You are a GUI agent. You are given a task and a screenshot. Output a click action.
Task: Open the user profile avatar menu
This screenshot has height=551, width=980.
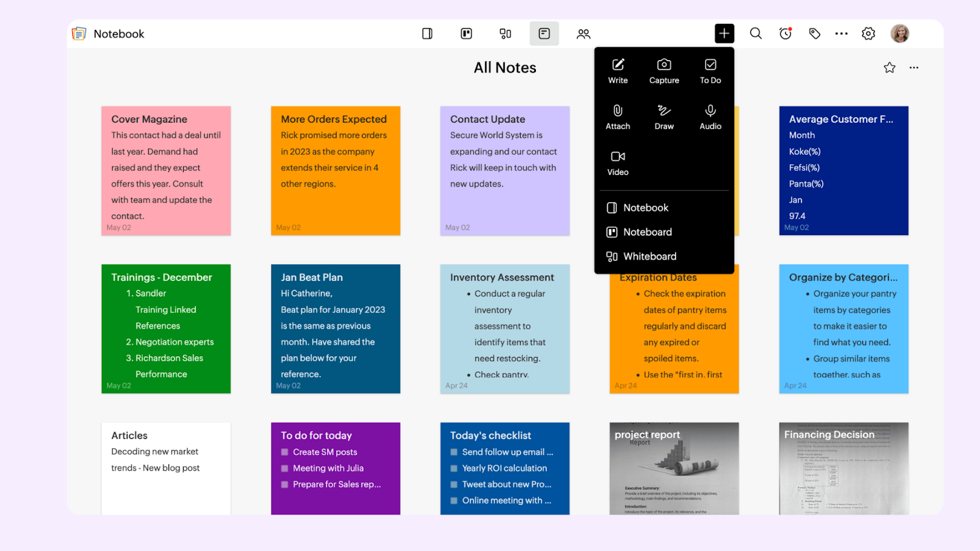click(x=899, y=34)
